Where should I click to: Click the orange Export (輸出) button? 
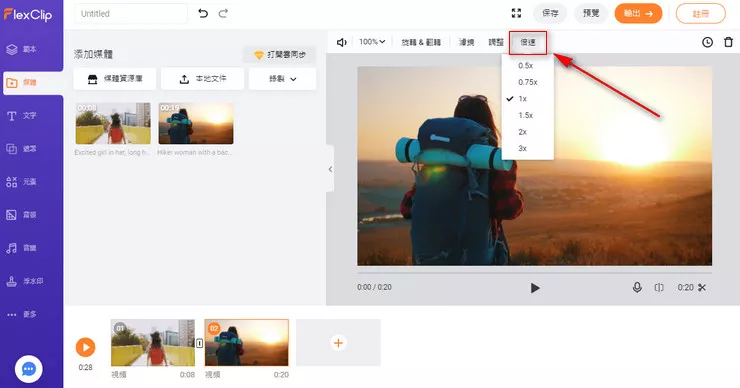click(638, 13)
